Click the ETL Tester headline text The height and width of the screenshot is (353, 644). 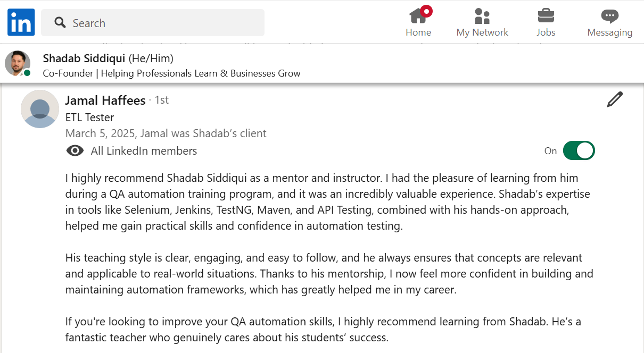click(x=89, y=117)
